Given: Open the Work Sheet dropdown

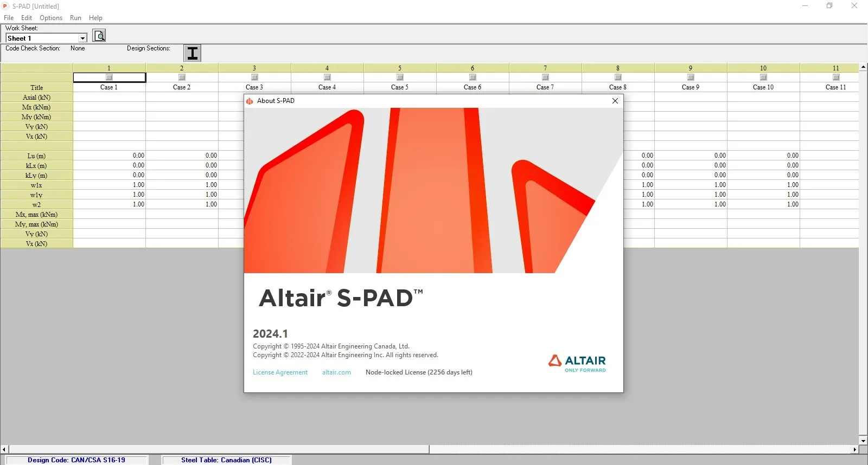Looking at the screenshot, I should coord(82,38).
